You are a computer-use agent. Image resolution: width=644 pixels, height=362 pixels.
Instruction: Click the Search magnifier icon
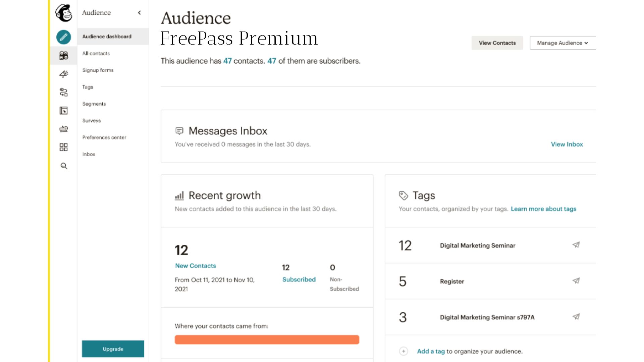coord(63,166)
